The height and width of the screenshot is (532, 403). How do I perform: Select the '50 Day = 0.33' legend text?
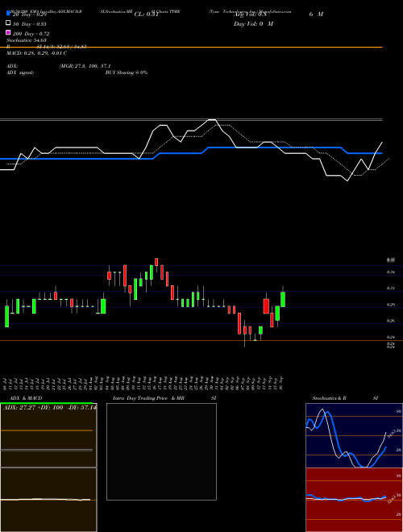click(x=30, y=24)
